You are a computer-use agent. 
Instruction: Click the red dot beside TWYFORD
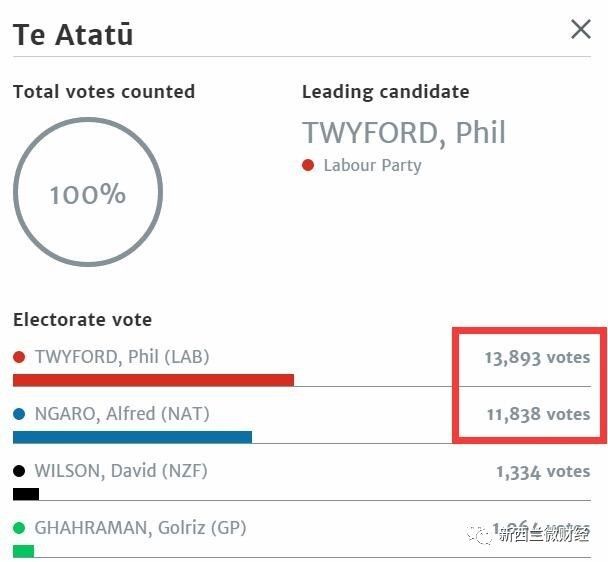click(x=19, y=357)
